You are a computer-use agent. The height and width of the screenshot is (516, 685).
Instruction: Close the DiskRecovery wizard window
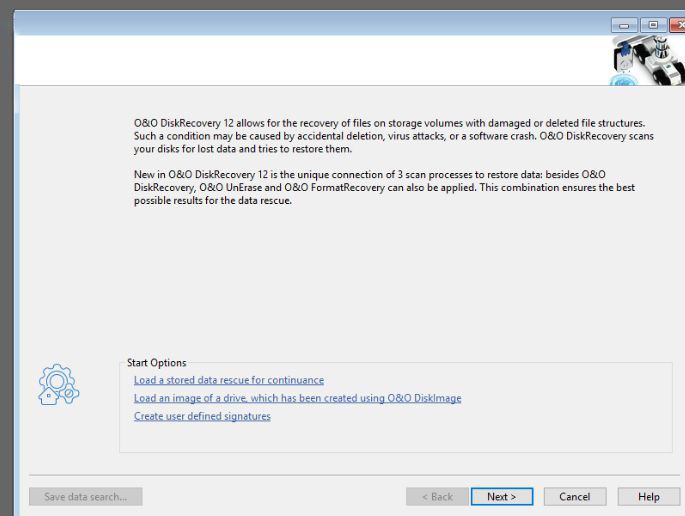[x=678, y=25]
